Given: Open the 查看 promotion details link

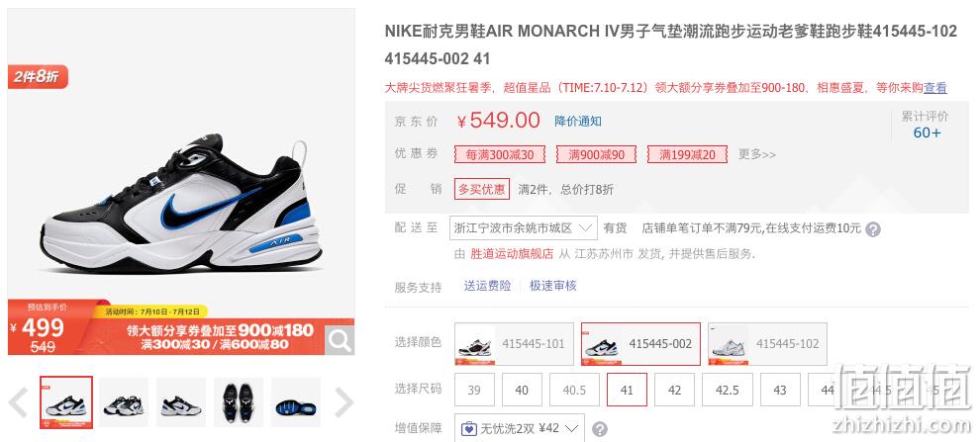Looking at the screenshot, I should [935, 88].
